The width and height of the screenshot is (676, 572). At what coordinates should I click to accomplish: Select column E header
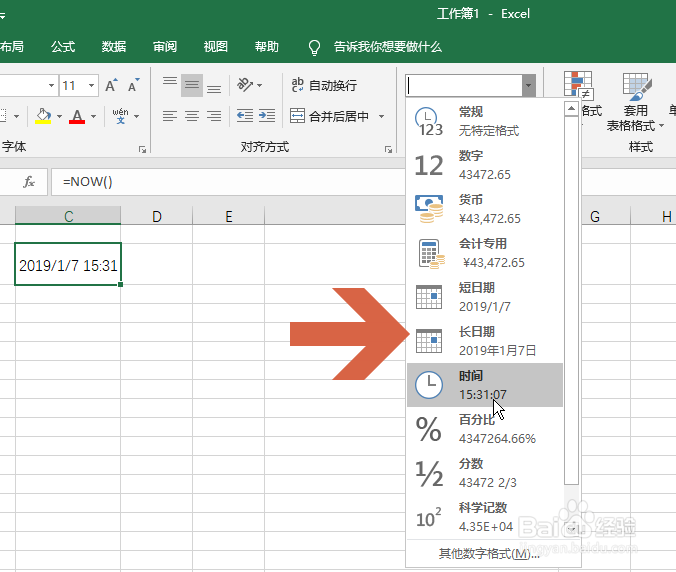(228, 216)
